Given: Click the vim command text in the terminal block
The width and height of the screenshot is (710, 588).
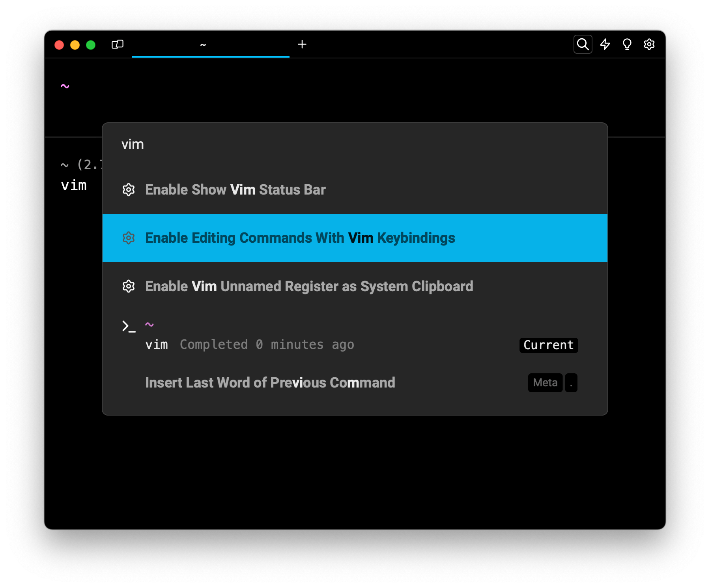Looking at the screenshot, I should point(74,185).
